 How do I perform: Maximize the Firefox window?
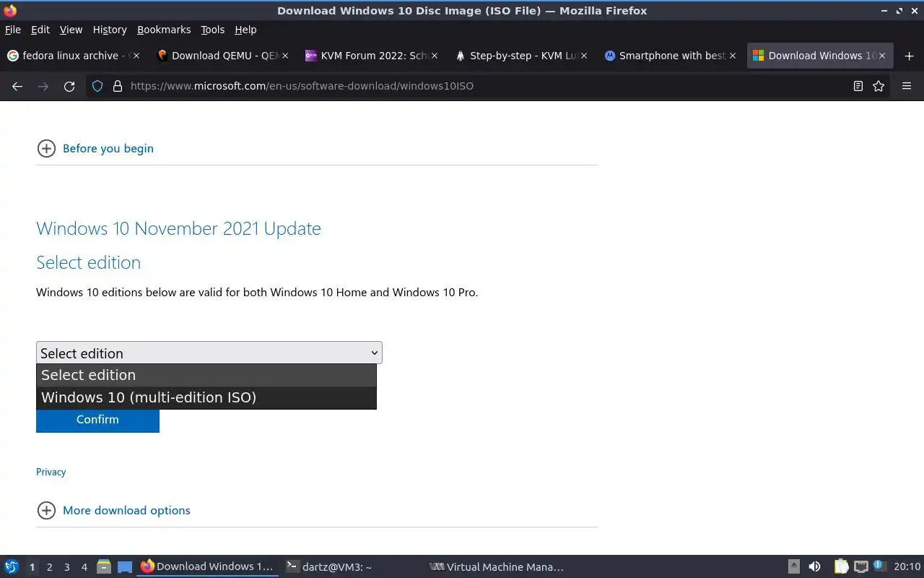tap(899, 11)
